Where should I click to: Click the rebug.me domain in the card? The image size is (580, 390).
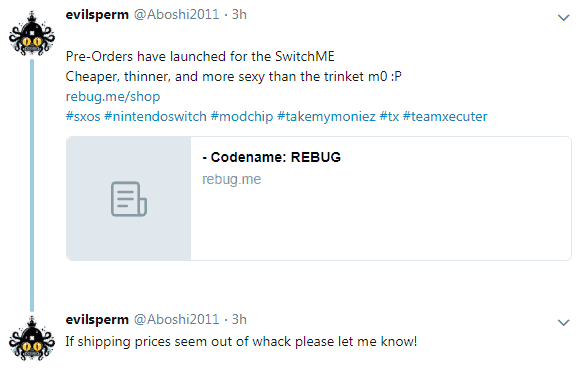pyautogui.click(x=232, y=179)
